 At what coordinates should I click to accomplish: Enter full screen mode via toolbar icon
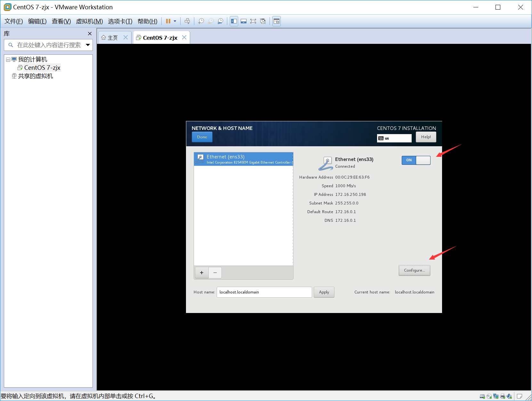click(253, 21)
